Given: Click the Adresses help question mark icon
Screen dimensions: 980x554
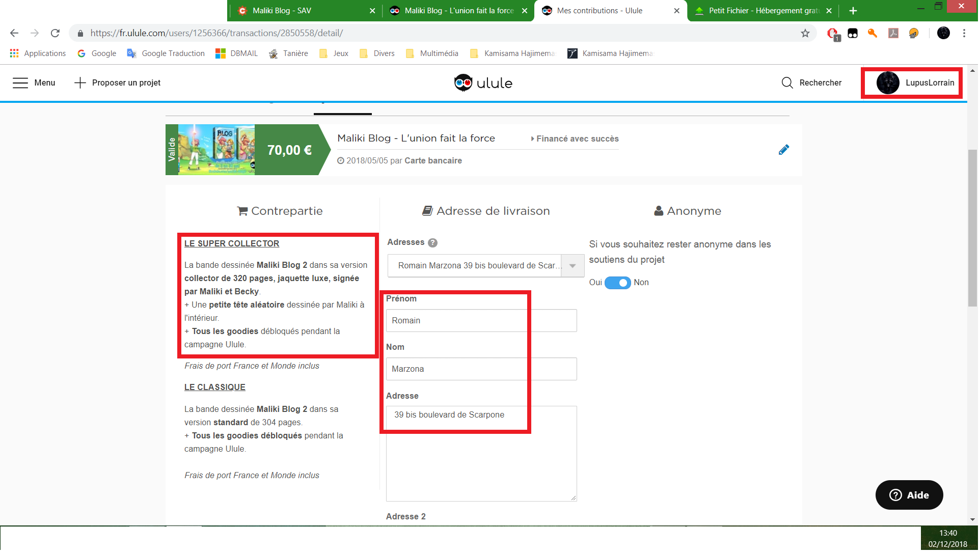Looking at the screenshot, I should 433,243.
